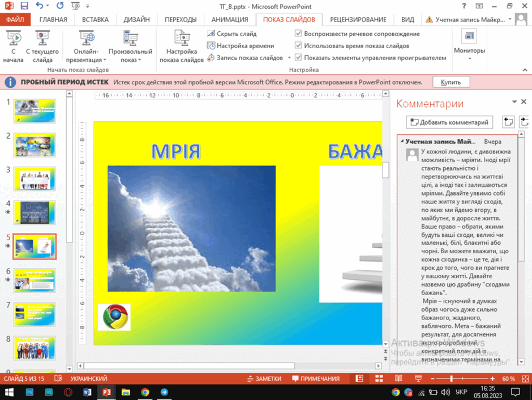Click УКРАИНСКИЙ language in the status bar
Viewport: 532px width, 400px height.
coord(89,378)
